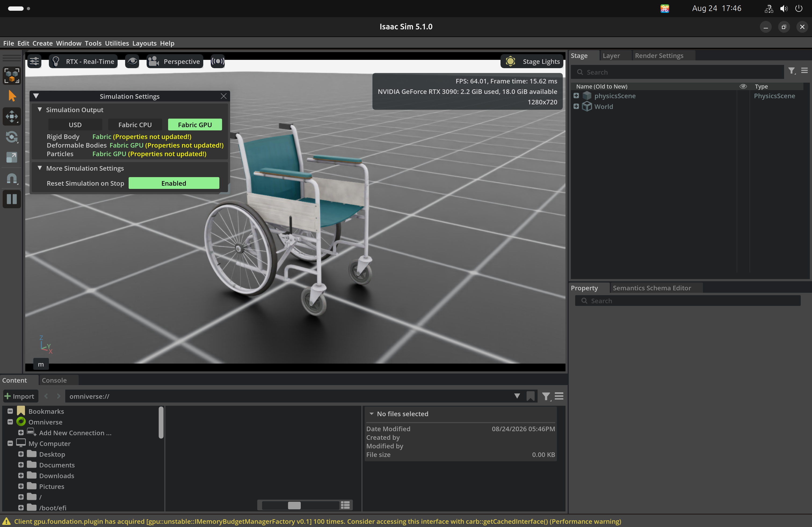Open the Layouts menu
Viewport: 812px width, 527px height.
coord(144,43)
